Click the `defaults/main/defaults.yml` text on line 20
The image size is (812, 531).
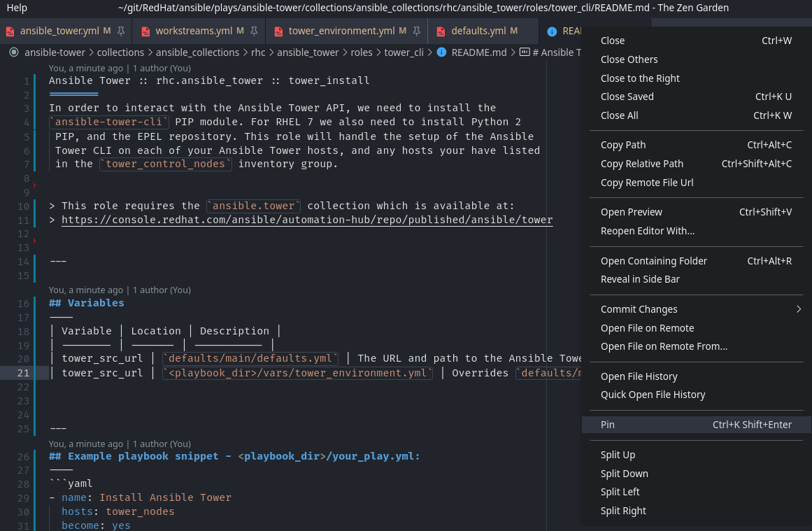pos(250,358)
